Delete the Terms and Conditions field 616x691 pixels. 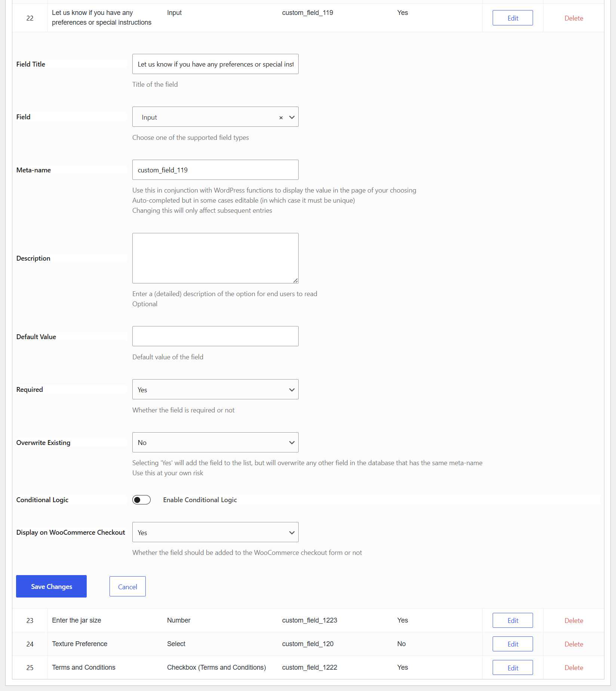click(x=574, y=668)
